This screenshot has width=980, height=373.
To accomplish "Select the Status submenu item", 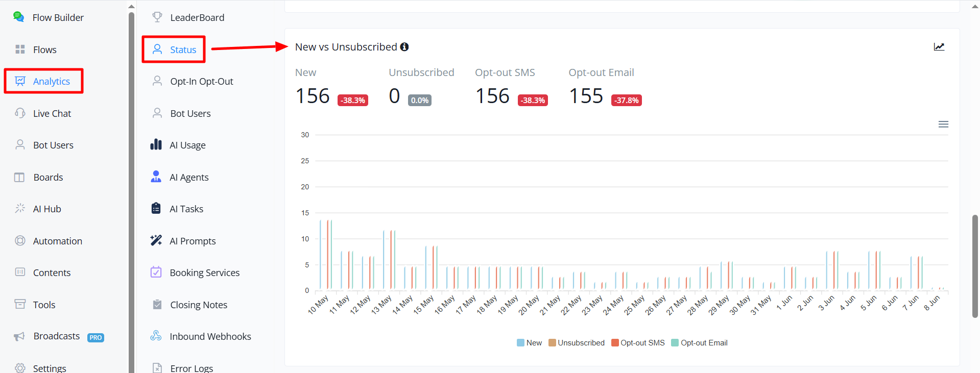I will tap(174, 49).
